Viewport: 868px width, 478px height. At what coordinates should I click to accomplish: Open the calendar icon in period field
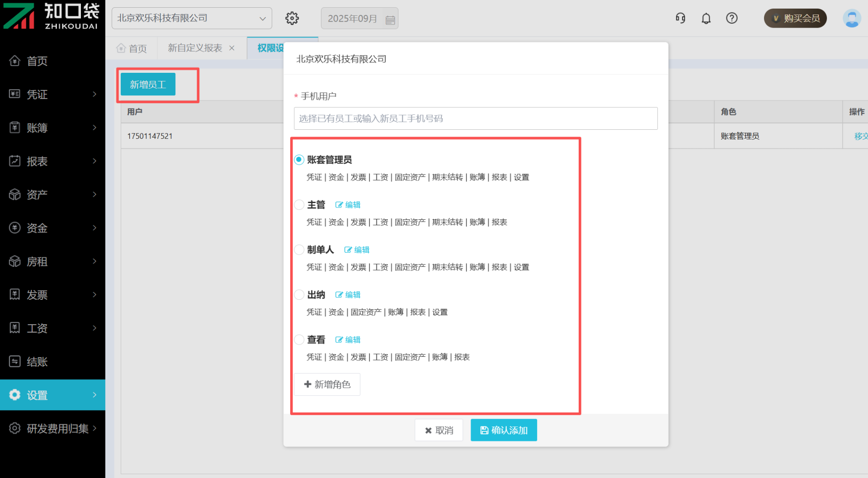(x=390, y=19)
